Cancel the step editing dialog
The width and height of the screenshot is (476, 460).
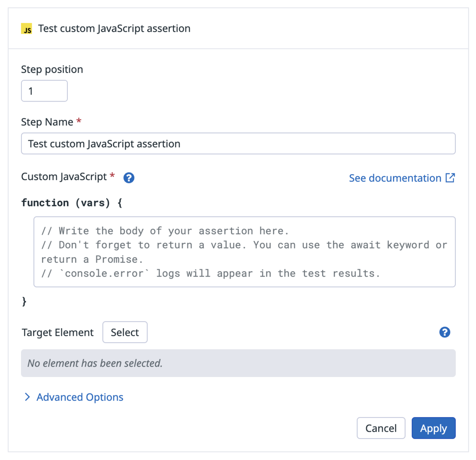(381, 428)
